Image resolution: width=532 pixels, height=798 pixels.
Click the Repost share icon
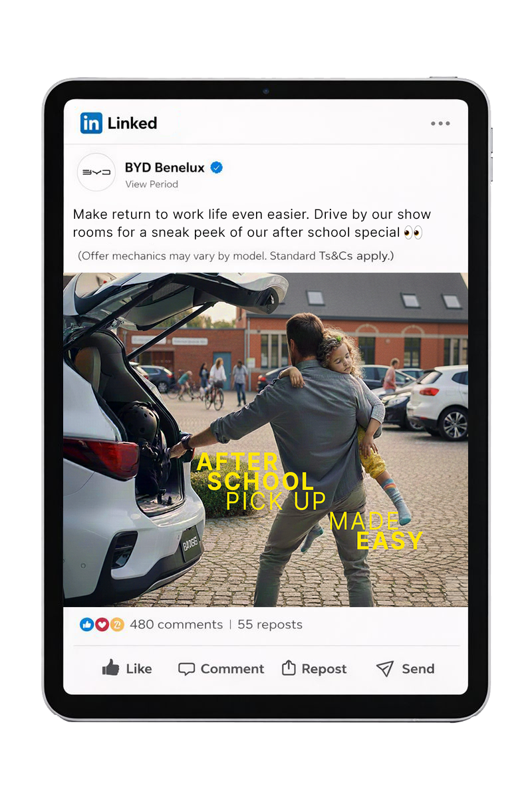point(289,668)
